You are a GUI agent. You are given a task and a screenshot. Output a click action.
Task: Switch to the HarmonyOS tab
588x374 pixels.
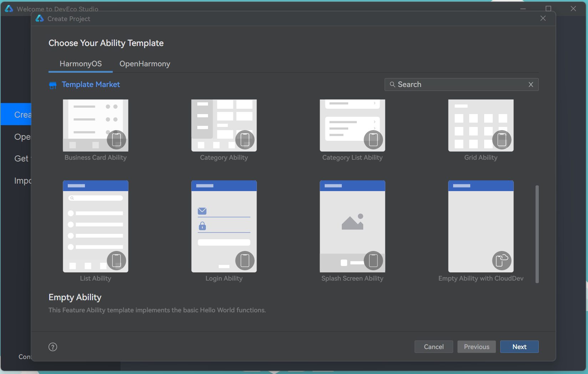(81, 64)
